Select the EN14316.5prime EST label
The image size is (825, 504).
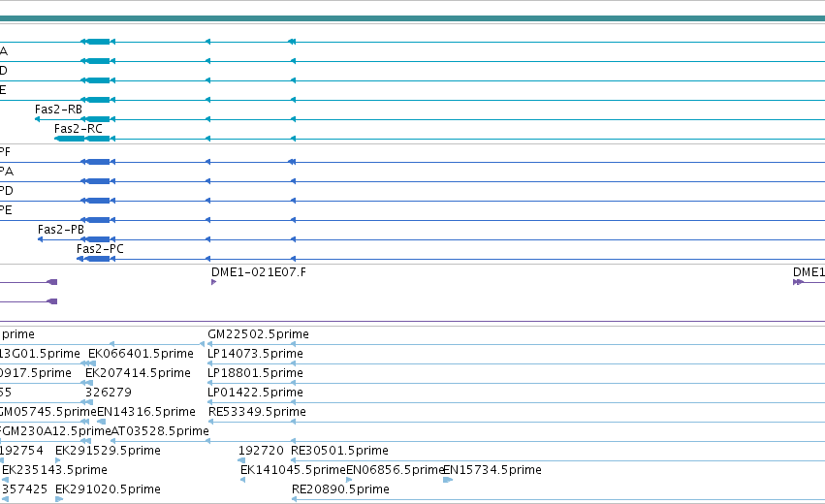(146, 412)
